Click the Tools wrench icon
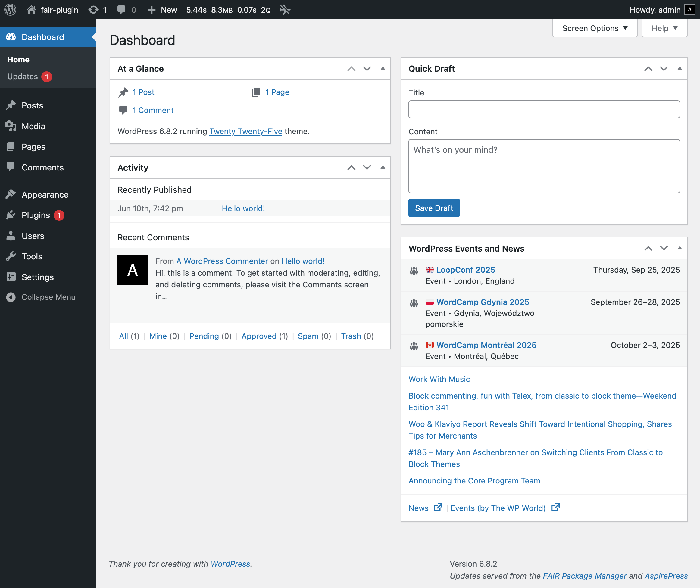Viewport: 700px width, 588px height. pyautogui.click(x=11, y=256)
